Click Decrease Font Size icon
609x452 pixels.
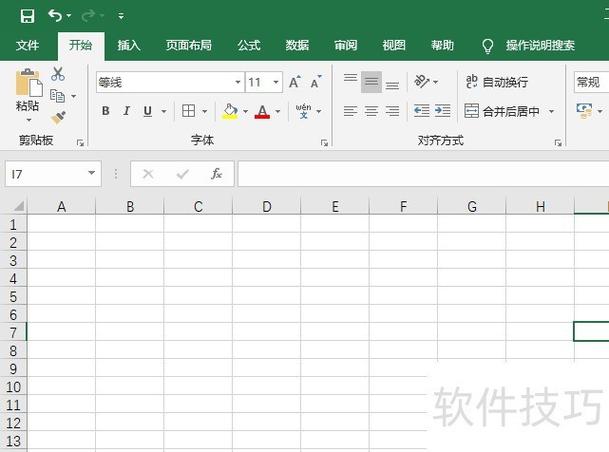tap(316, 82)
